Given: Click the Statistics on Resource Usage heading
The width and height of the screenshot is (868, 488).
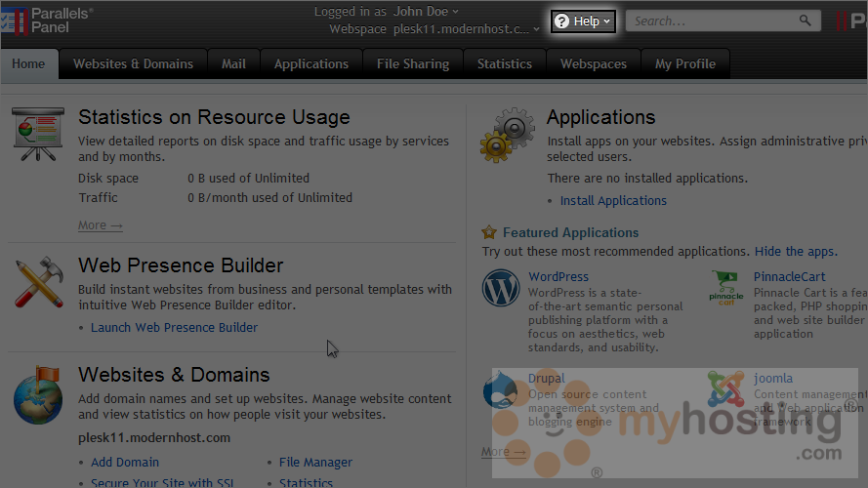Looking at the screenshot, I should coord(214,117).
